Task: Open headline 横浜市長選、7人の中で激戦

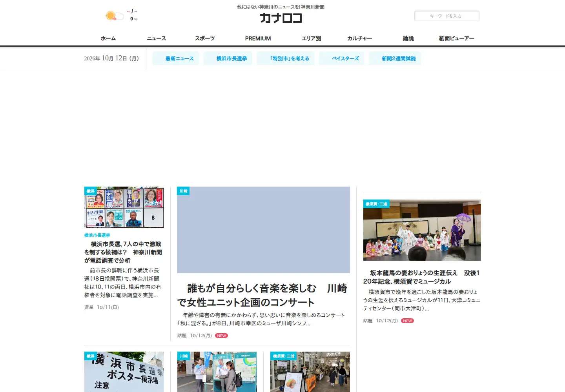Action: coord(123,252)
